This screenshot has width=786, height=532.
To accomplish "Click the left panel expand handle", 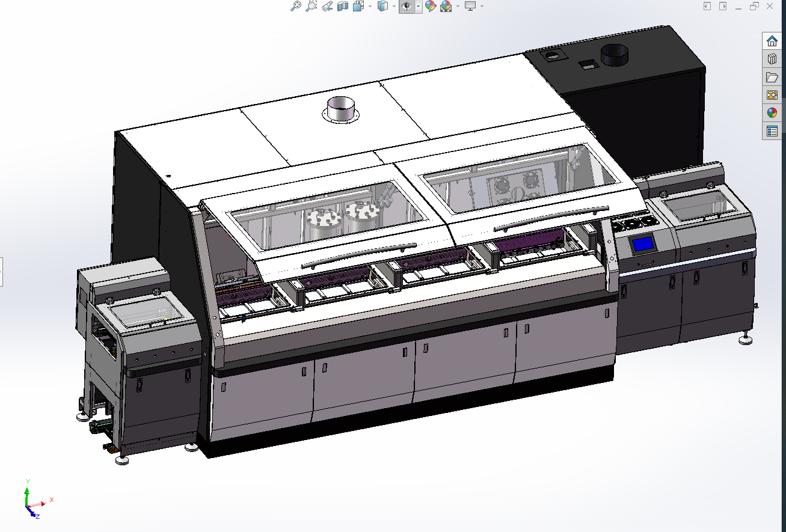I will pos(1,272).
